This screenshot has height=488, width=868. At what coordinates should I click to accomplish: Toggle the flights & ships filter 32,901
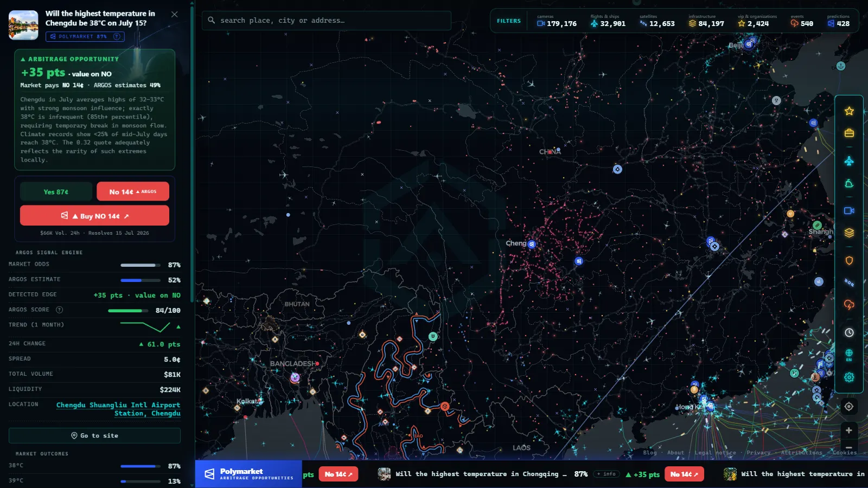click(x=608, y=21)
